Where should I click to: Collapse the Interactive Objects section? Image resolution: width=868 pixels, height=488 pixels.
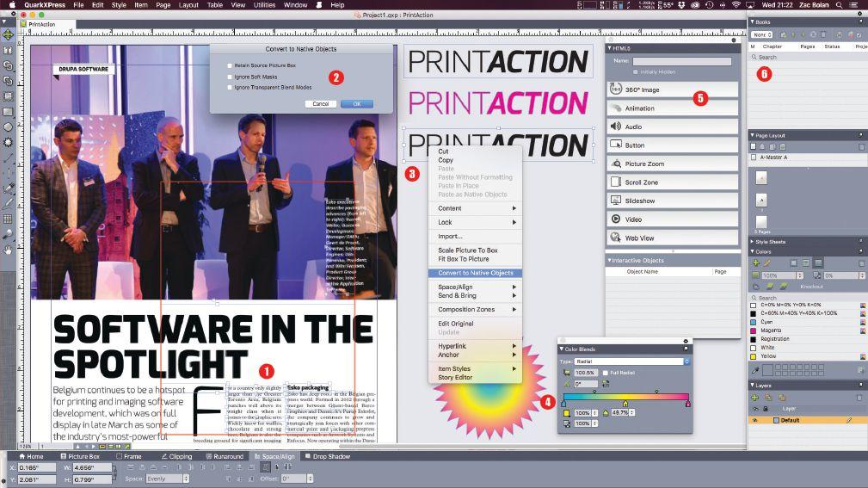(609, 260)
